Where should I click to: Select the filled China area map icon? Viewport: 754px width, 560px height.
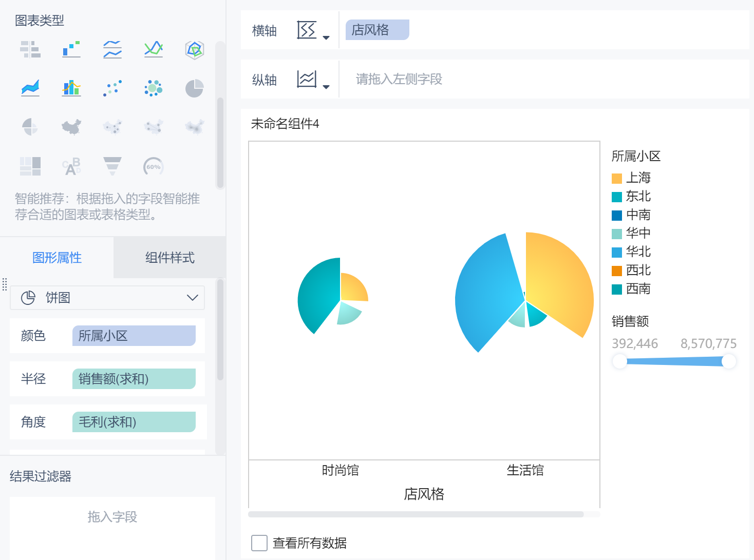tap(71, 127)
